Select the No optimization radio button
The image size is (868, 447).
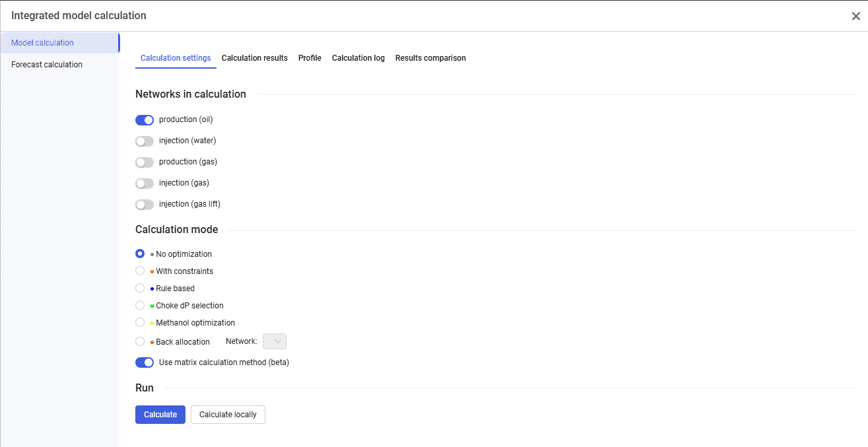pyautogui.click(x=140, y=254)
